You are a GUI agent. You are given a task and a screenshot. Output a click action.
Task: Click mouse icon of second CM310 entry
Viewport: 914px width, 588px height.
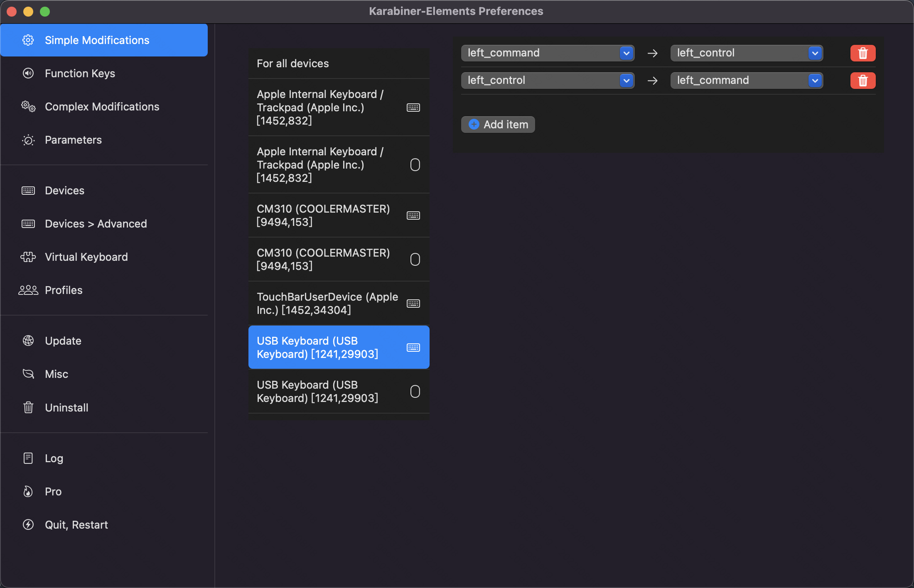pos(415,260)
